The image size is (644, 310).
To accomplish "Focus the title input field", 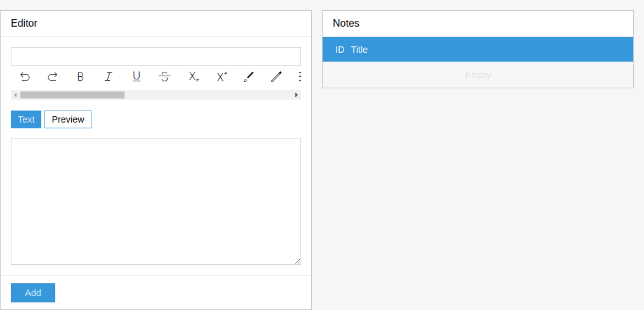I will coord(156,57).
